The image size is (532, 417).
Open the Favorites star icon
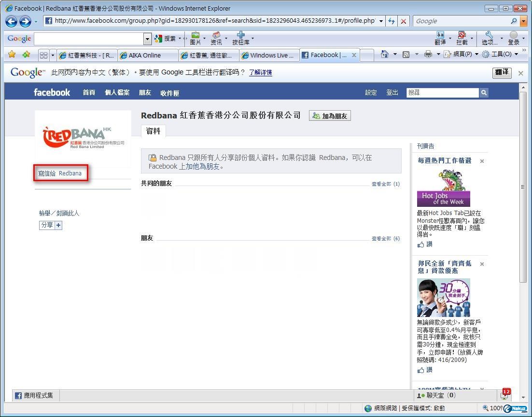coord(12,54)
